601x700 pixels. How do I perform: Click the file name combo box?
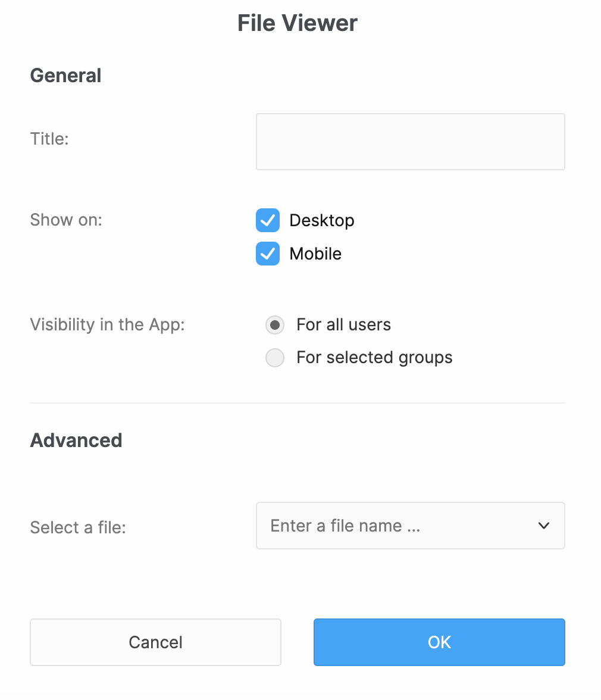click(x=411, y=526)
